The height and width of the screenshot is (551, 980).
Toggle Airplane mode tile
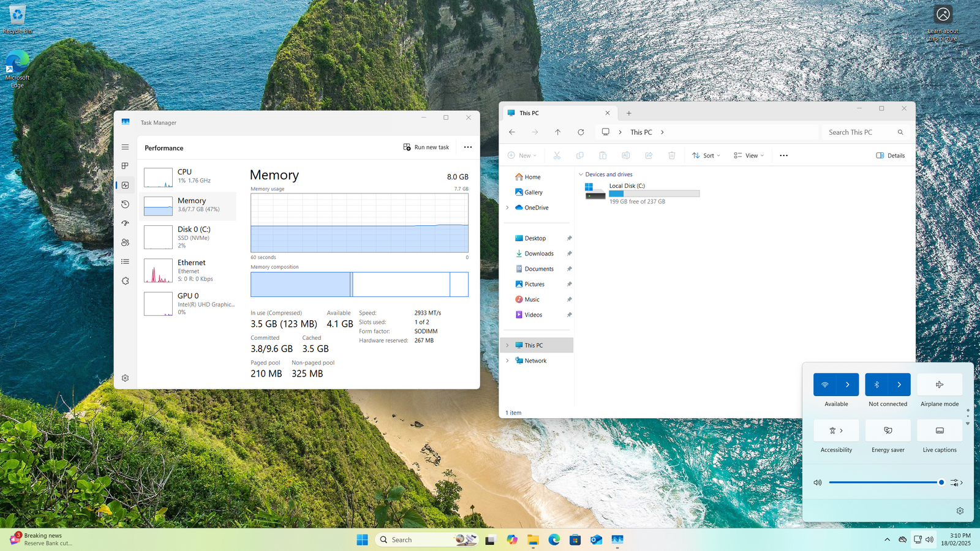(940, 384)
